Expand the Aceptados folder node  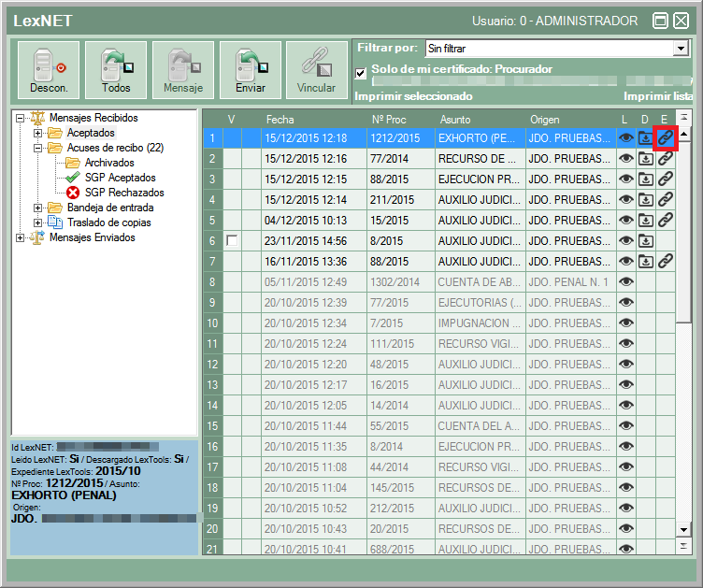(x=38, y=133)
